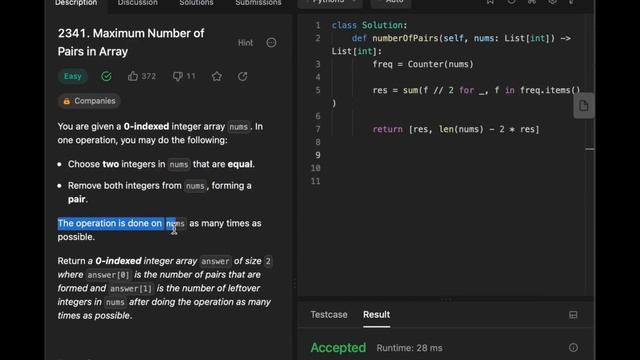
Task: Click the 'answer[0]' inline code
Action: click(x=108, y=275)
